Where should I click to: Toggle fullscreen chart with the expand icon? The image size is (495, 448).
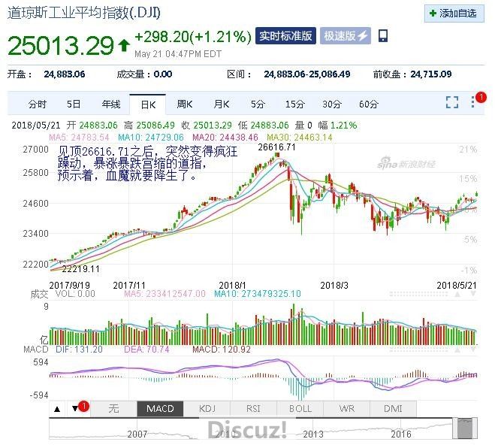coord(452,102)
